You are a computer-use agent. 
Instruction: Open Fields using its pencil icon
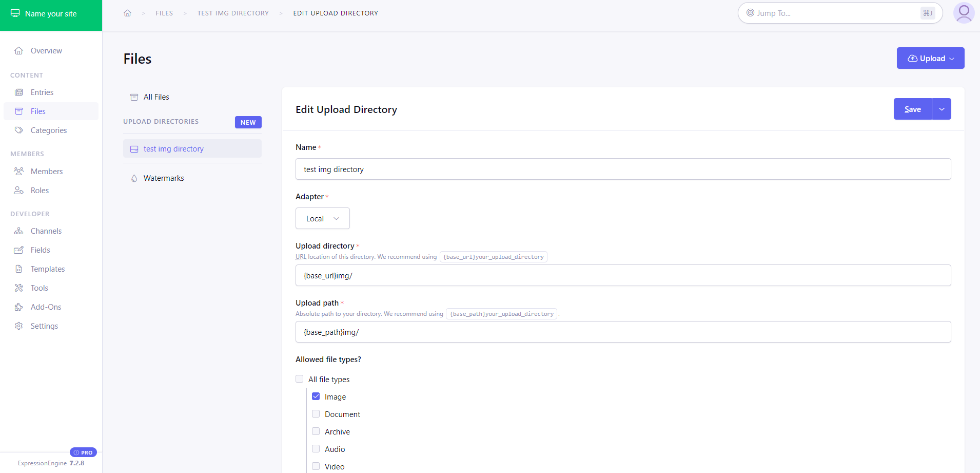[19, 250]
